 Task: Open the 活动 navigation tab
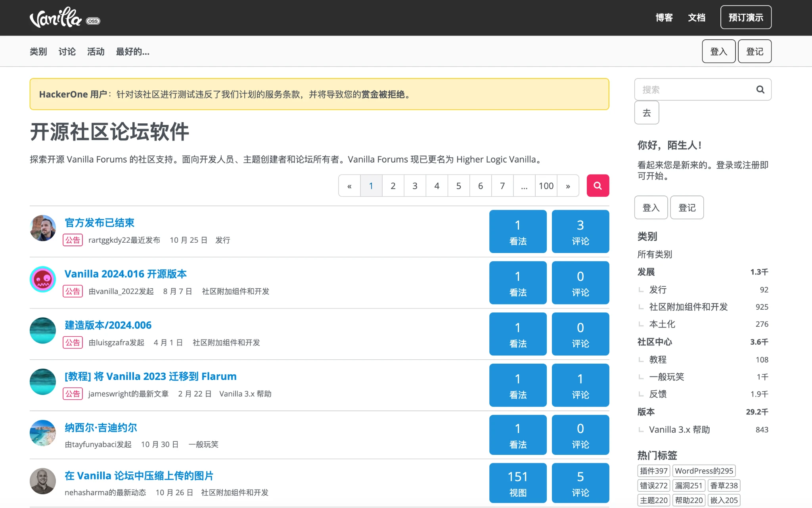(96, 52)
